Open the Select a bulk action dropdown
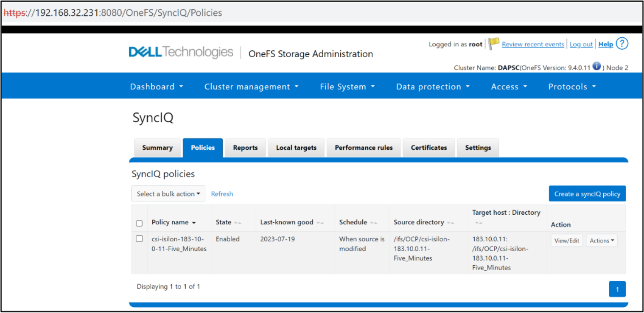 click(168, 194)
